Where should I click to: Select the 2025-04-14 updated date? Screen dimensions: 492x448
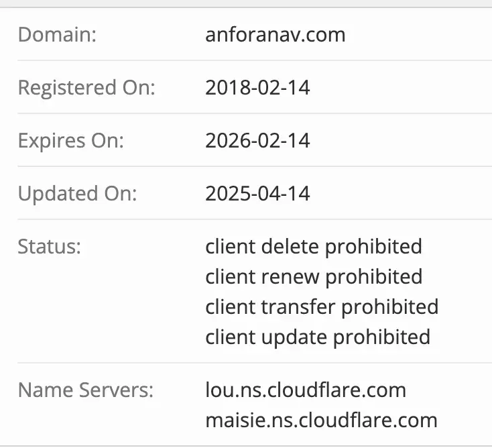pos(258,194)
